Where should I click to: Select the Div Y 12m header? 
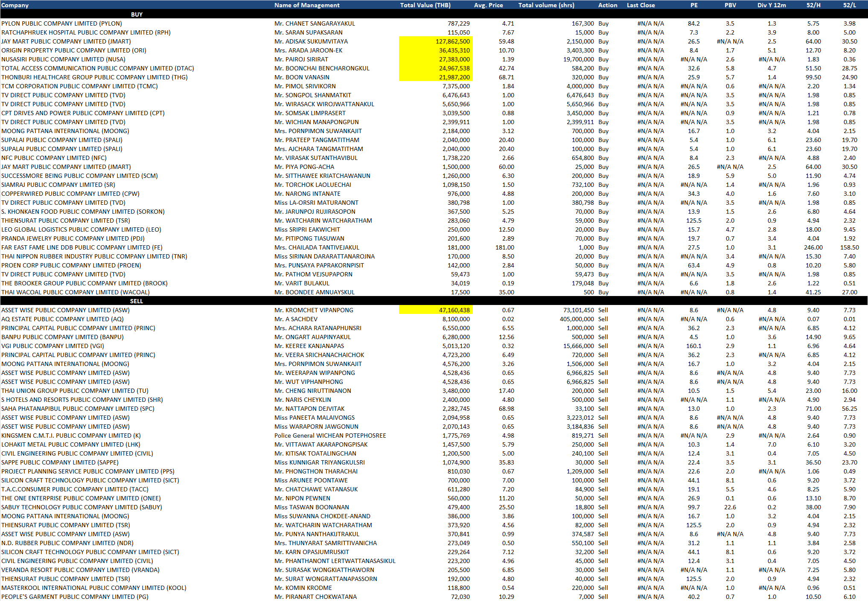click(x=772, y=5)
